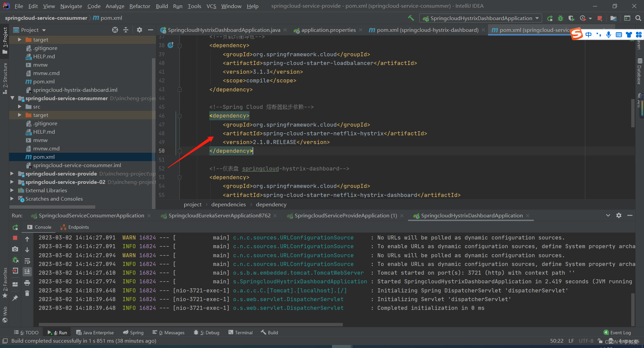The image size is (644, 348).
Task: Print console output via printer icon
Action: 27,283
